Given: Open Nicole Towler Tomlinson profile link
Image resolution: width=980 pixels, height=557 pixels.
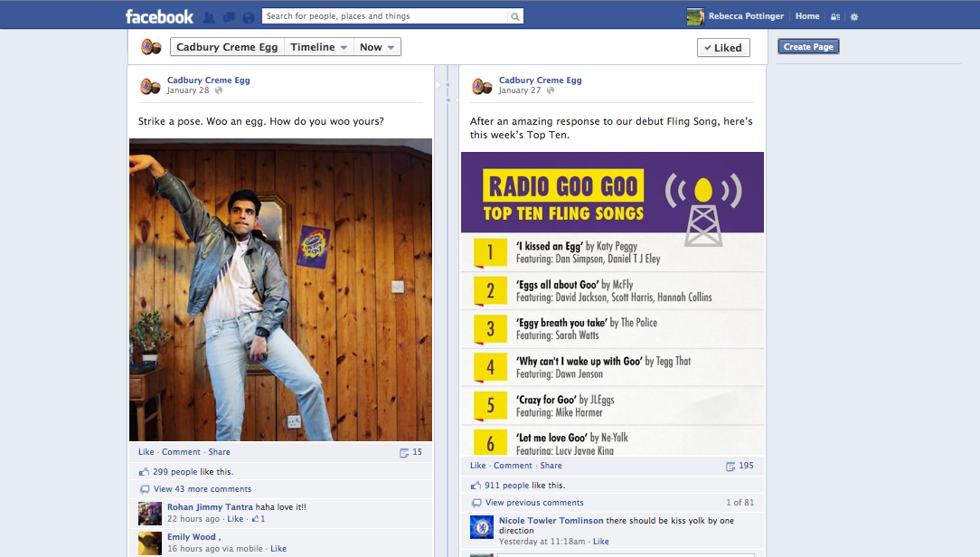Looking at the screenshot, I should point(551,521).
